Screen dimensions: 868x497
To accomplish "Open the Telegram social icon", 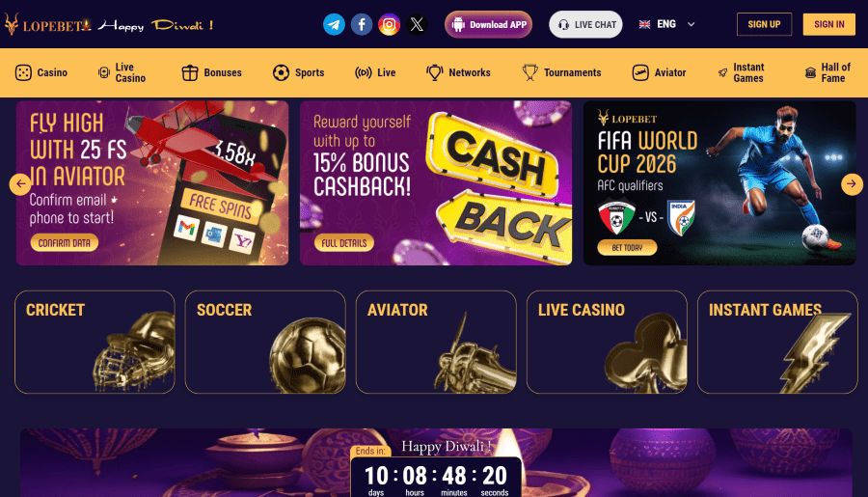I will [x=334, y=24].
